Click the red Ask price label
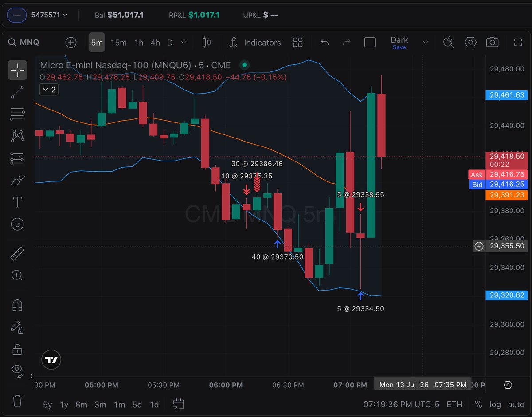The image size is (532, 417). point(477,175)
